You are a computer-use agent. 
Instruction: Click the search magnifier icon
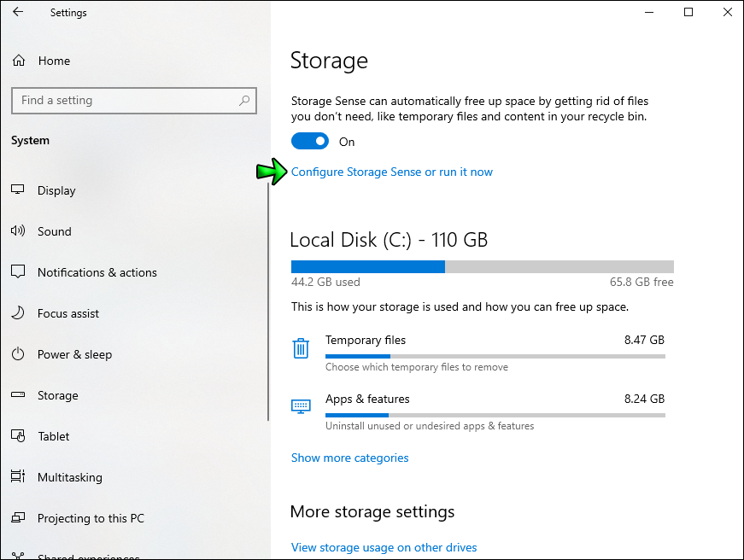click(244, 101)
